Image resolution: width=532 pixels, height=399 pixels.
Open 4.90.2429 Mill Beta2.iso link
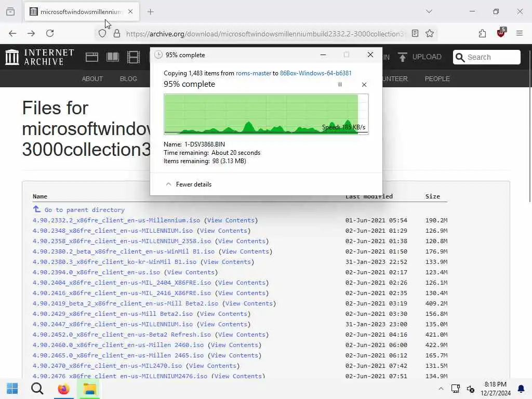tap(113, 314)
